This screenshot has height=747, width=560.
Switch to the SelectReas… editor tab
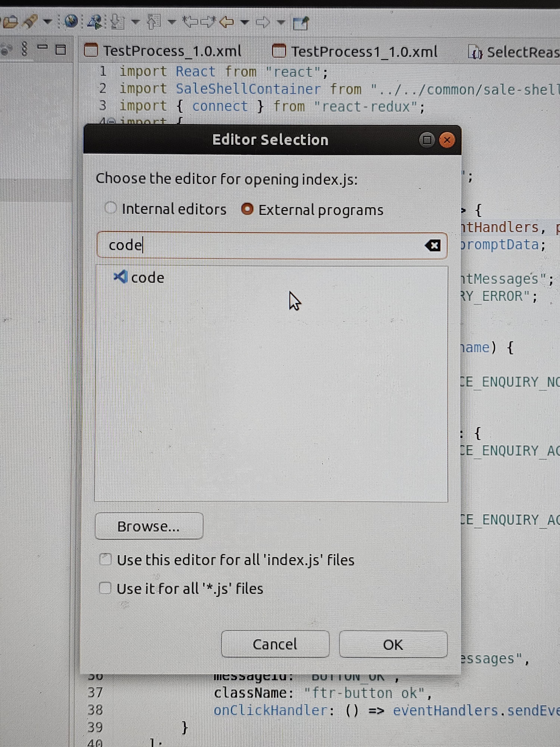pyautogui.click(x=514, y=53)
